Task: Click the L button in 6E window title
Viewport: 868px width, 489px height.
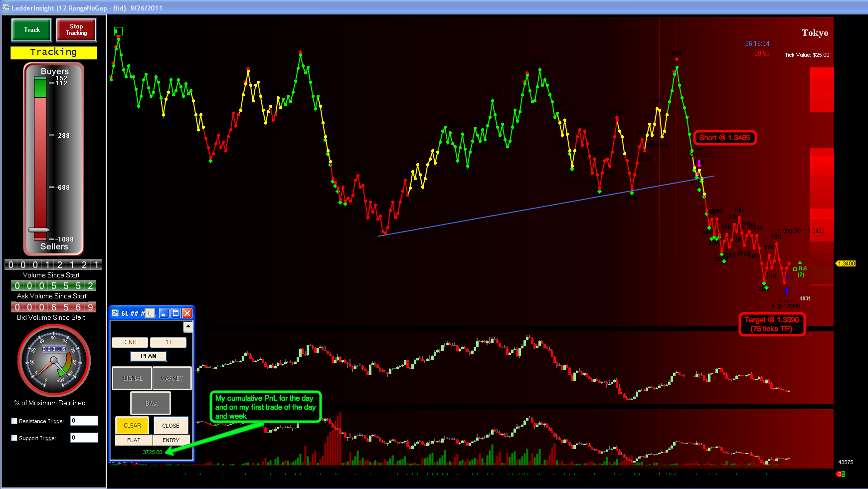Action: pos(150,313)
